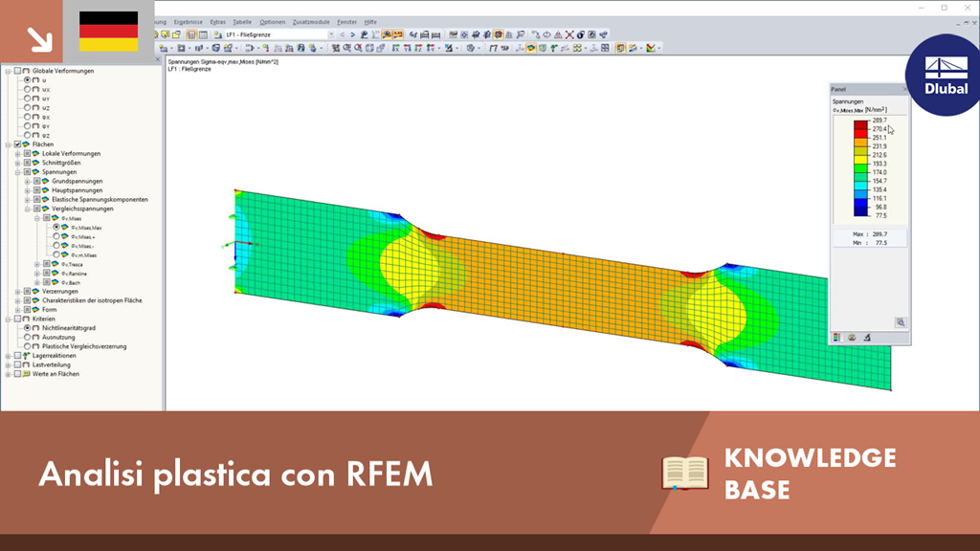Toggle the highlighted isosurface results icon in second toolbar
This screenshot has height=551, width=980.
coord(530,48)
